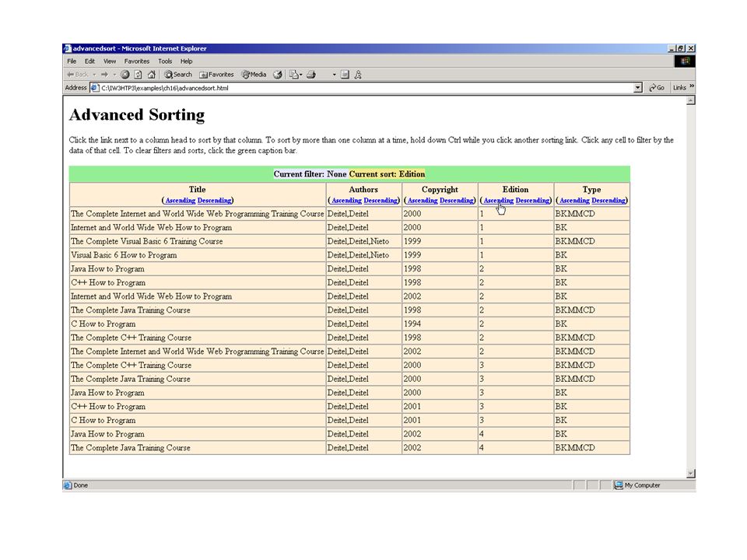Click the Edition cell '4' in the last table row
This screenshot has width=747, height=560.
click(x=516, y=448)
